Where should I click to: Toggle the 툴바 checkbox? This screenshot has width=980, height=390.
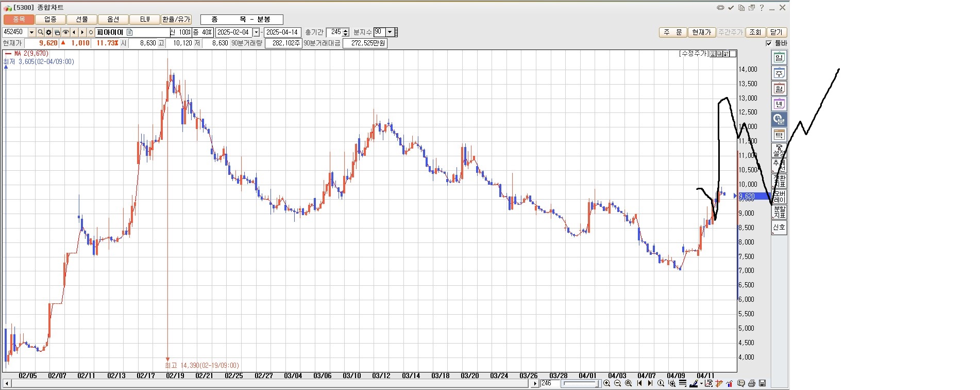769,43
